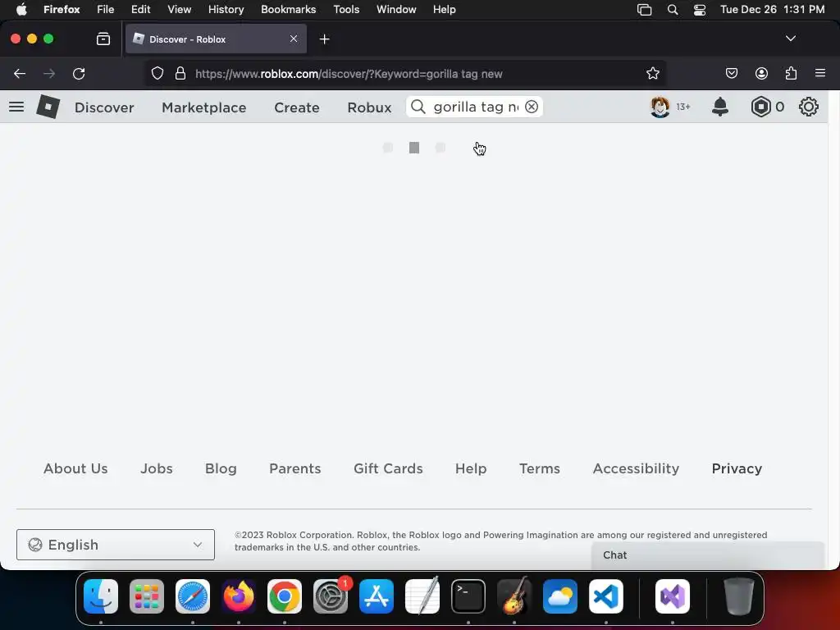Click the gorilla tag search input field
The height and width of the screenshot is (630, 840).
(477, 107)
